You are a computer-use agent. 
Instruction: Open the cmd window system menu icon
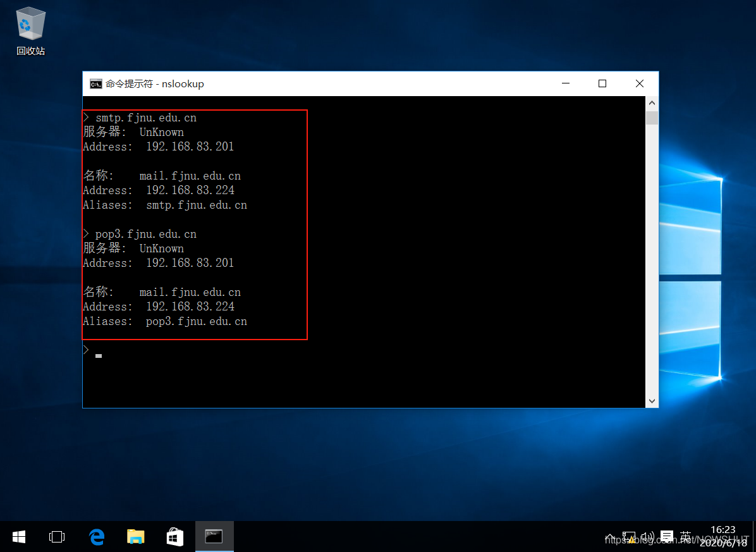(96, 83)
